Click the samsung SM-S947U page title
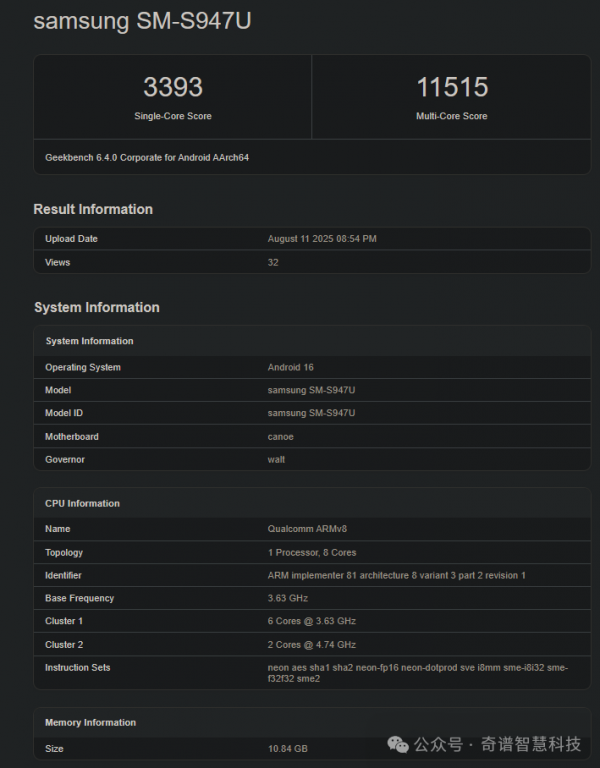Screen dimensions: 600x768 (x=142, y=21)
